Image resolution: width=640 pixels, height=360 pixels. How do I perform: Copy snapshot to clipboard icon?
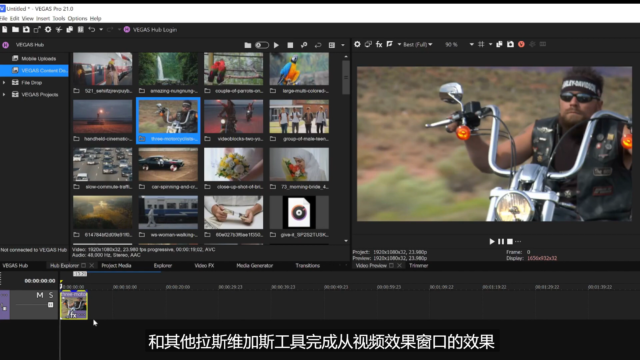pos(499,44)
